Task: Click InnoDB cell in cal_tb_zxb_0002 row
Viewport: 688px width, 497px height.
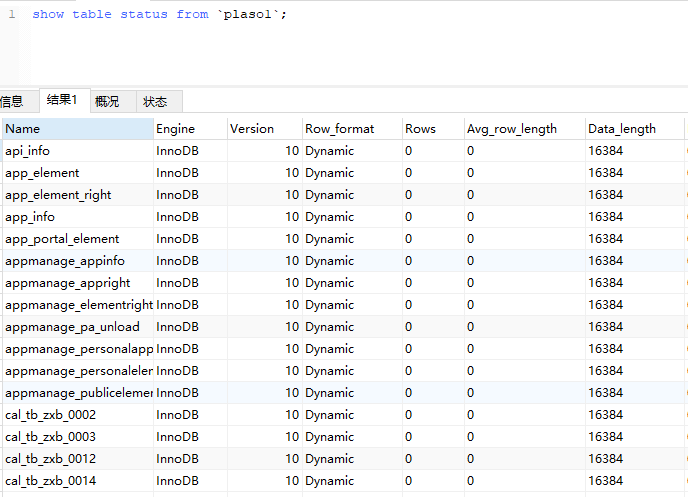Action: 190,415
